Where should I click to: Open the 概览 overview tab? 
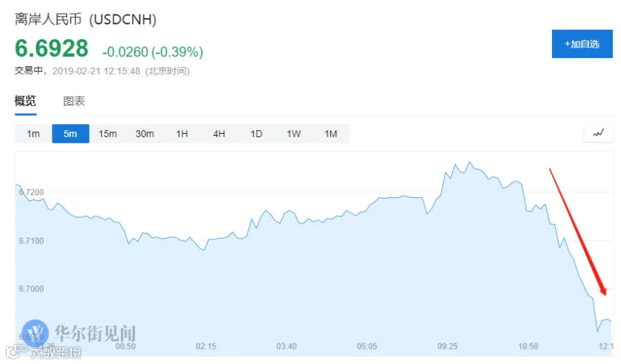26,101
